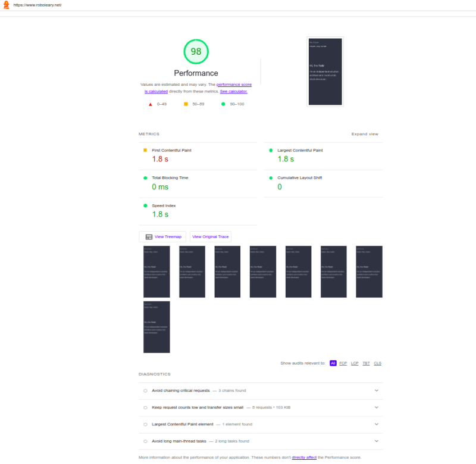Follow the directly affect link
The image size is (476, 464).
[x=304, y=457]
